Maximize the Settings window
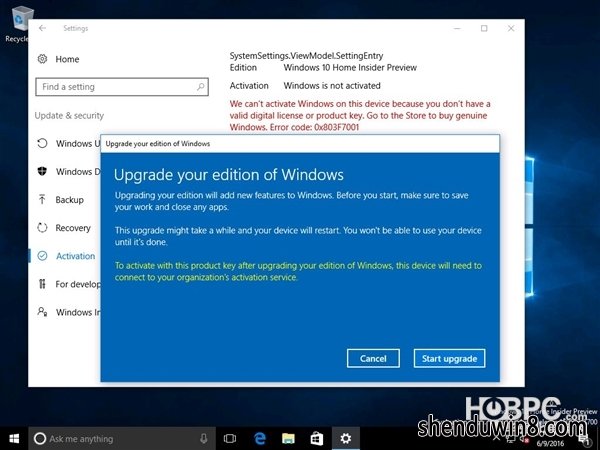The image size is (600, 450). coord(484,28)
